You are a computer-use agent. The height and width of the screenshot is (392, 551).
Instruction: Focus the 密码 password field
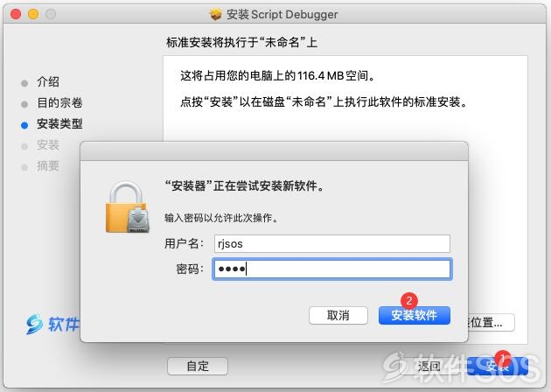pos(332,269)
